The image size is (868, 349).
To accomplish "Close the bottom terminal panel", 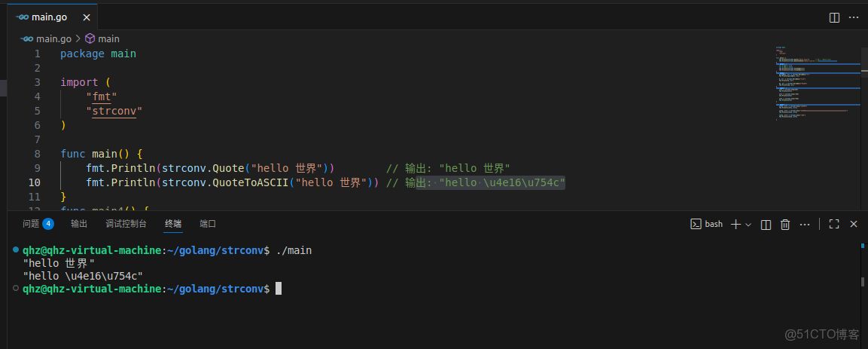I will (x=854, y=224).
